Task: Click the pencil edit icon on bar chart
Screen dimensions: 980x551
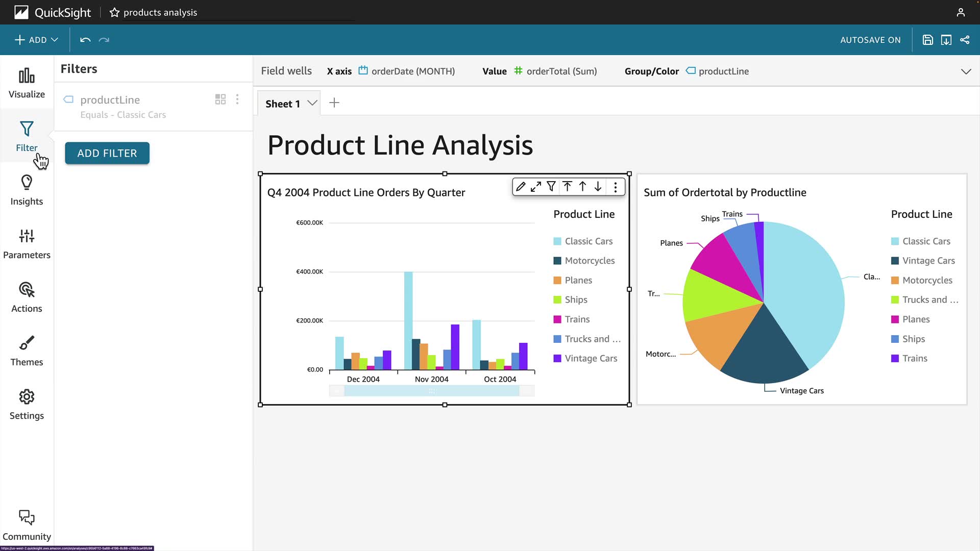Action: pos(520,187)
